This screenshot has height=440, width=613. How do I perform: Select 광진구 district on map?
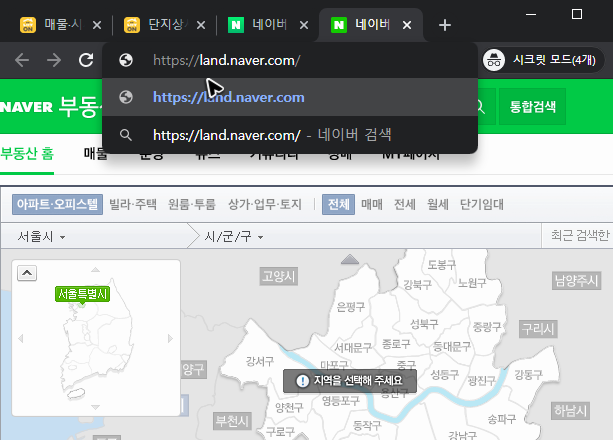point(482,381)
